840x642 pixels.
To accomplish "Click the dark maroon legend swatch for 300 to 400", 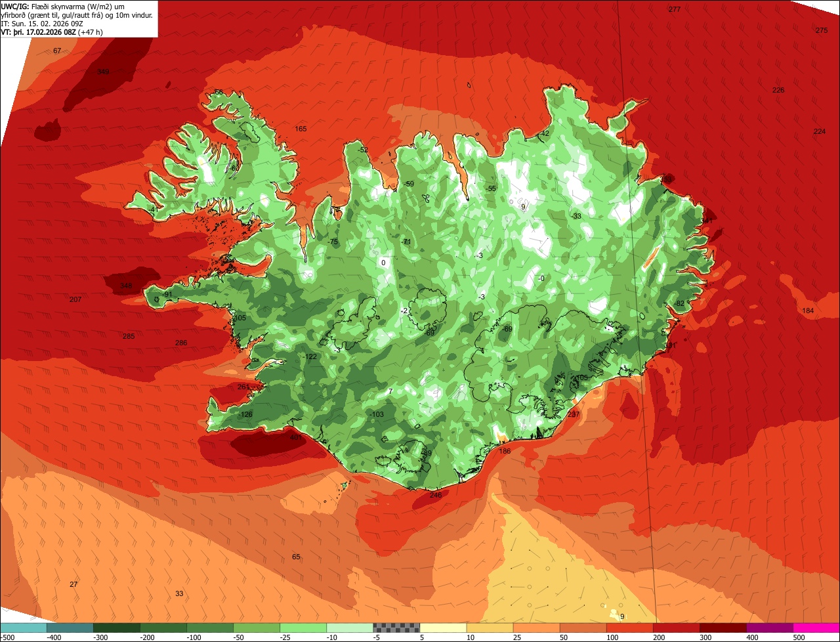I will 723,627.
